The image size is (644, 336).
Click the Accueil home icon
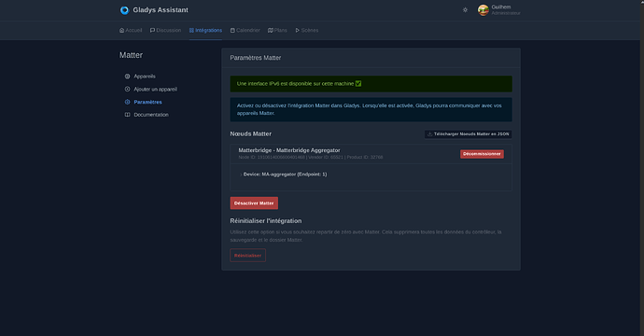coord(121,31)
